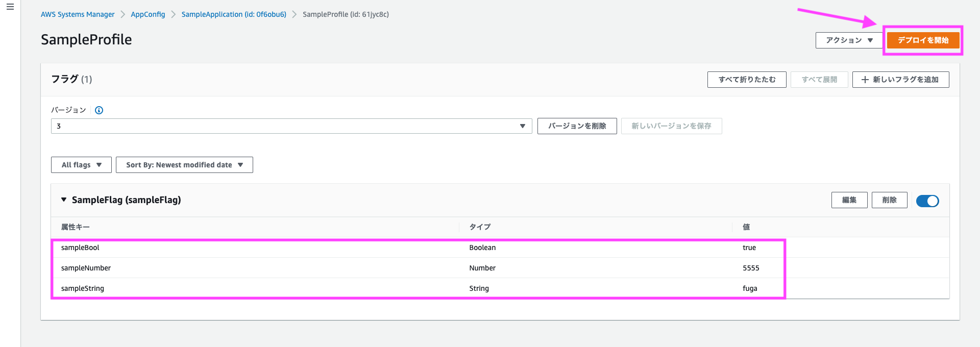Select the sampleString attribute key

click(x=83, y=288)
